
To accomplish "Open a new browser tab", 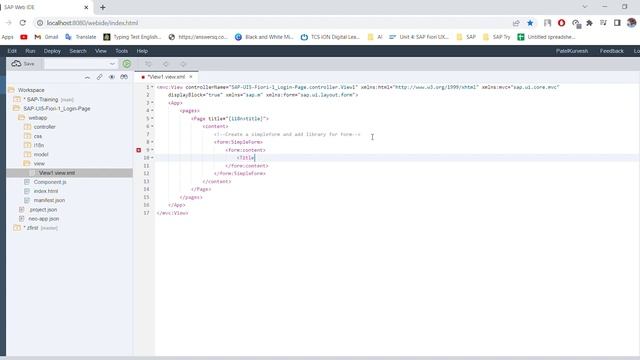I will pyautogui.click(x=102, y=7).
